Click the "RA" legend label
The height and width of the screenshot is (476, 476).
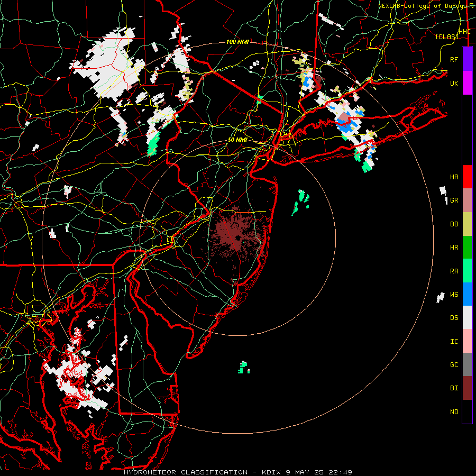pos(454,271)
